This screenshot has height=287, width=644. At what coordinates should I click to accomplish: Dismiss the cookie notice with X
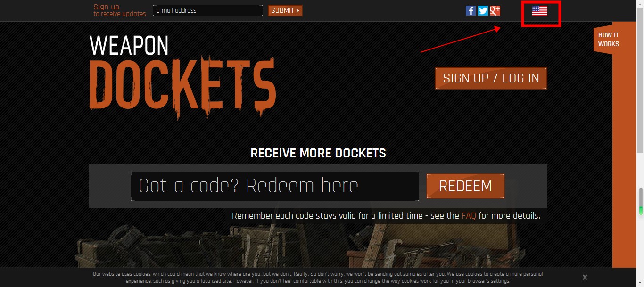coord(585,277)
